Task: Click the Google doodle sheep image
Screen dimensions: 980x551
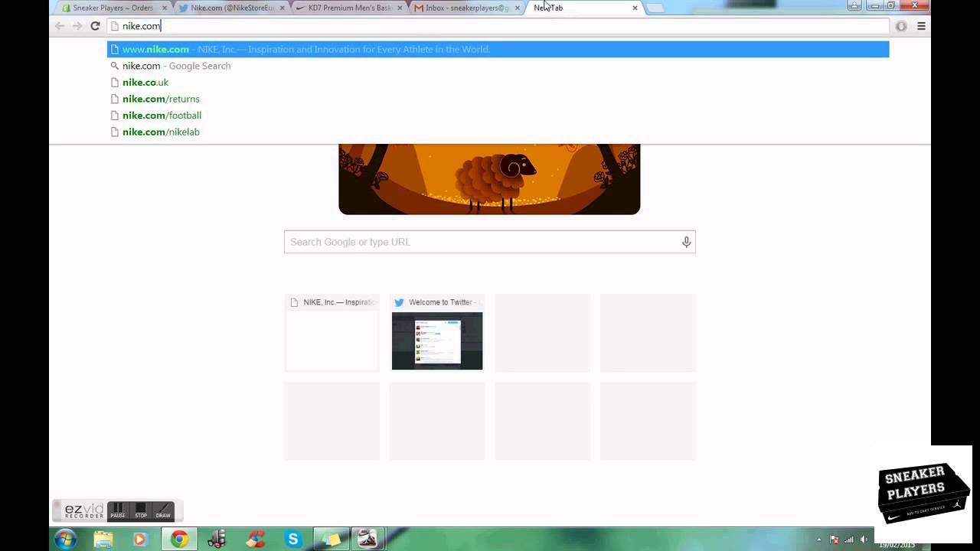Action: [x=489, y=179]
